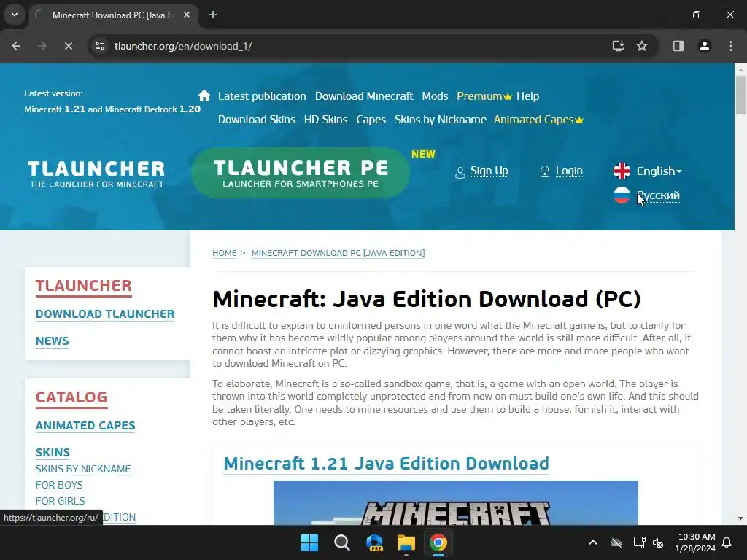747x560 pixels.
Task: Go to site home via house icon
Action: tap(204, 96)
